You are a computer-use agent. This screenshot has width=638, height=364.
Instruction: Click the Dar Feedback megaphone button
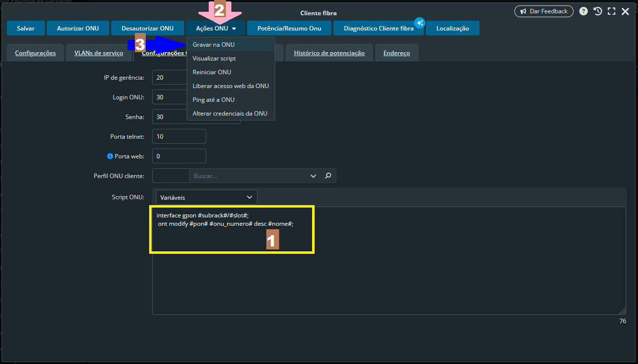pos(543,11)
